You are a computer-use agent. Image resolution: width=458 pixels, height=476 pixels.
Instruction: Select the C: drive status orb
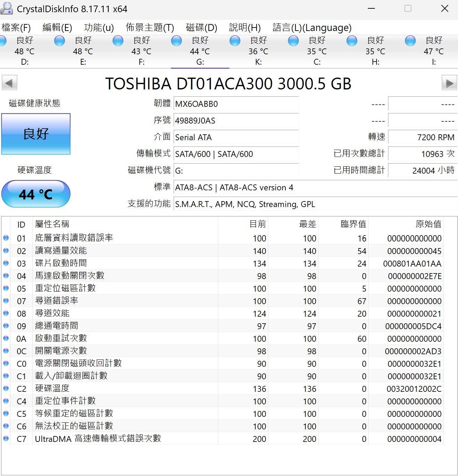pyautogui.click(x=293, y=41)
